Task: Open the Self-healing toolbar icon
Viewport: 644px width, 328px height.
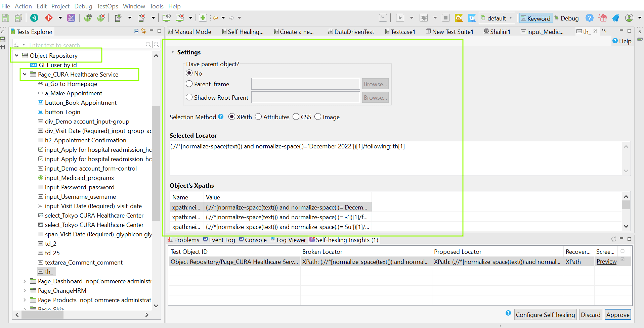Action: point(71,18)
